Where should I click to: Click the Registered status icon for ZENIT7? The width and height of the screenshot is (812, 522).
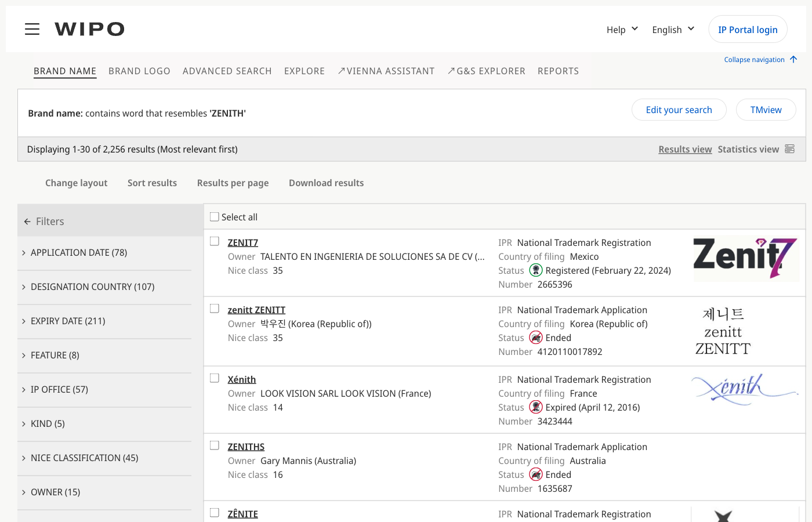click(536, 270)
